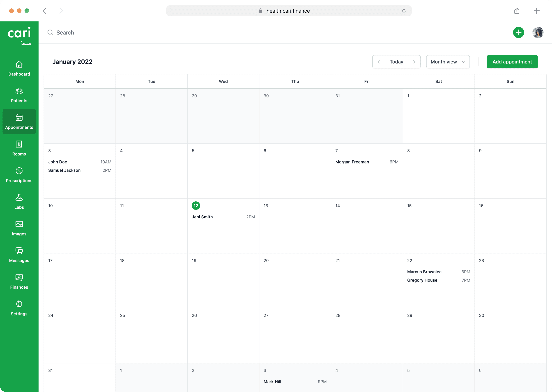Open the Dashboard from the sidebar
Viewport: 552px width, 392px height.
coord(19,68)
